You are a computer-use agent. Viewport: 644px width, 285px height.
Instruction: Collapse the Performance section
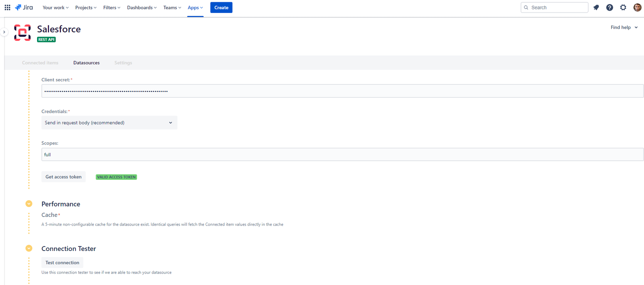pyautogui.click(x=29, y=204)
